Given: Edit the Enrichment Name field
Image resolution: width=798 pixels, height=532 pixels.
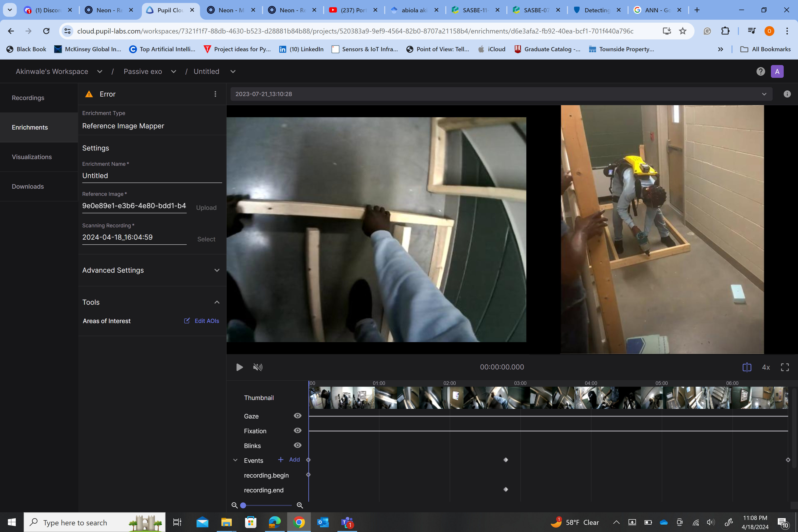Looking at the screenshot, I should (x=152, y=176).
